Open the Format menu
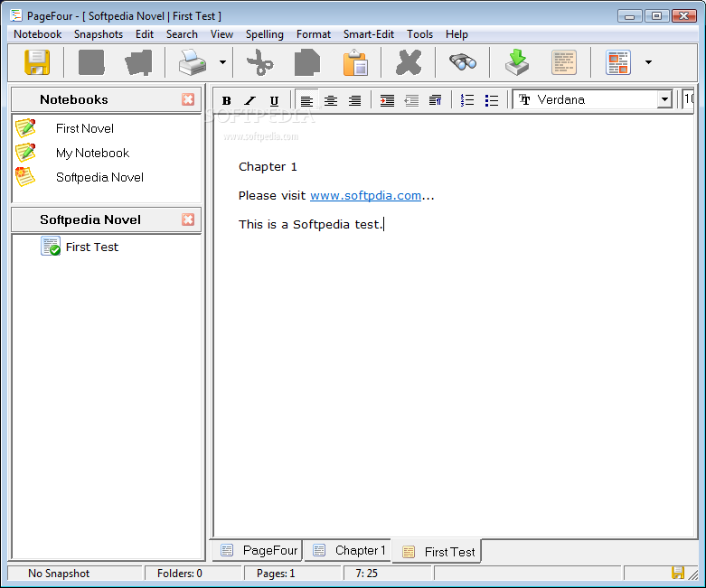 point(314,34)
